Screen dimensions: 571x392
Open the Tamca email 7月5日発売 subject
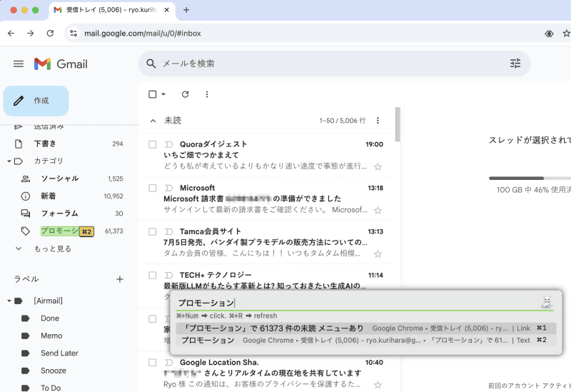point(266,242)
